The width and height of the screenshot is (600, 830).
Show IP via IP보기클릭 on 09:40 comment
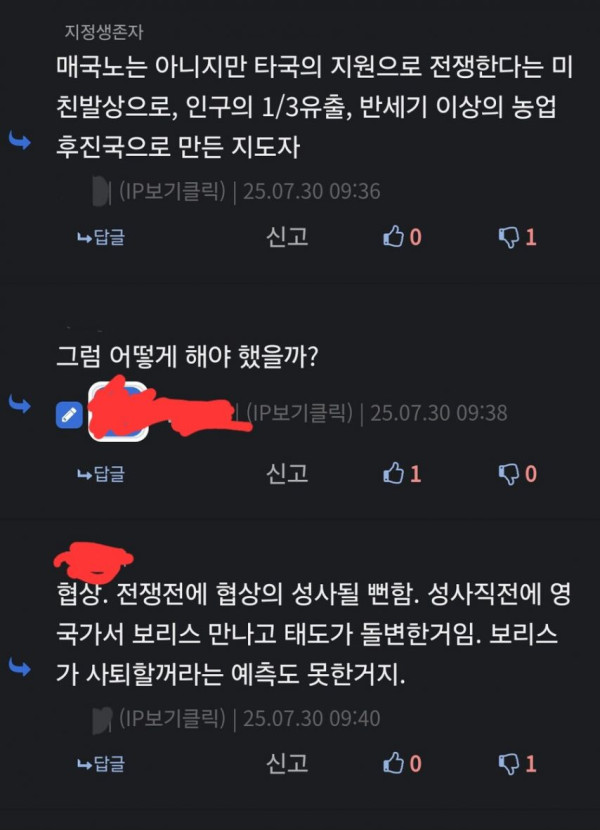coord(172,718)
